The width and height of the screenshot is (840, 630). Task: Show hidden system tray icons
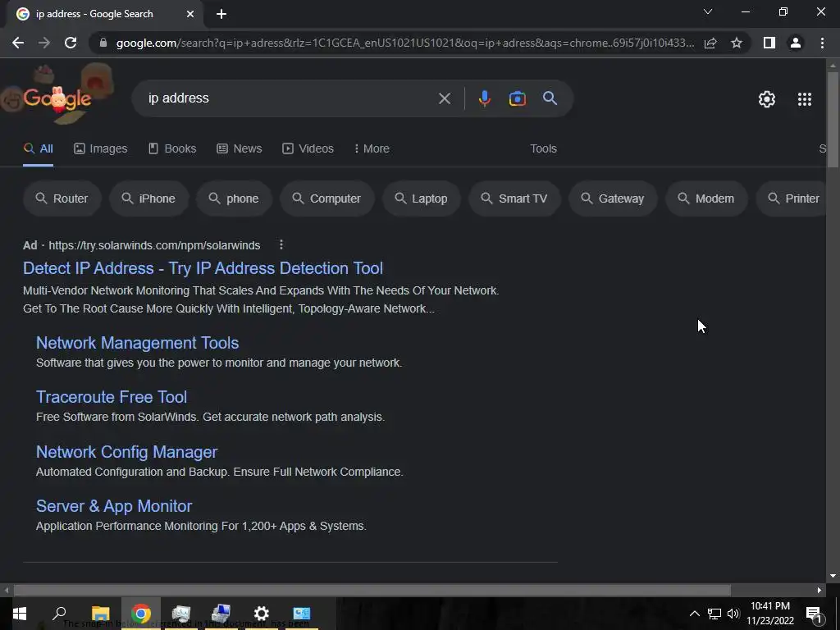click(x=694, y=614)
